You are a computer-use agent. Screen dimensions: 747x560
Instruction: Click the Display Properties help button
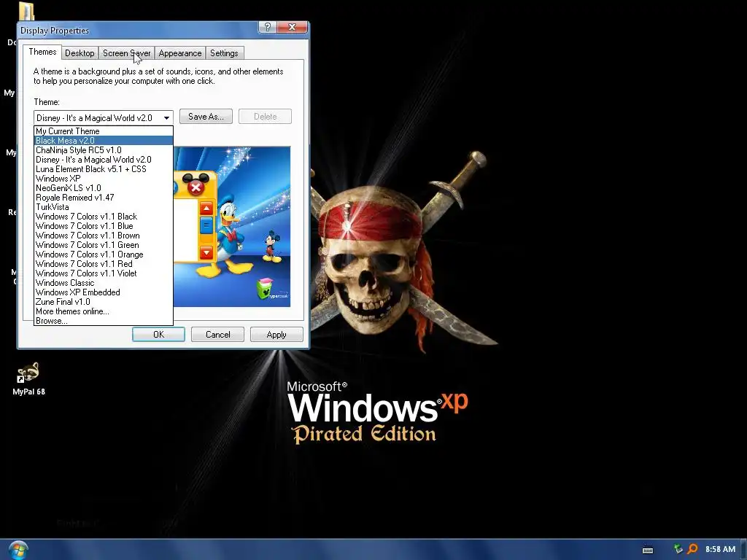[x=267, y=27]
